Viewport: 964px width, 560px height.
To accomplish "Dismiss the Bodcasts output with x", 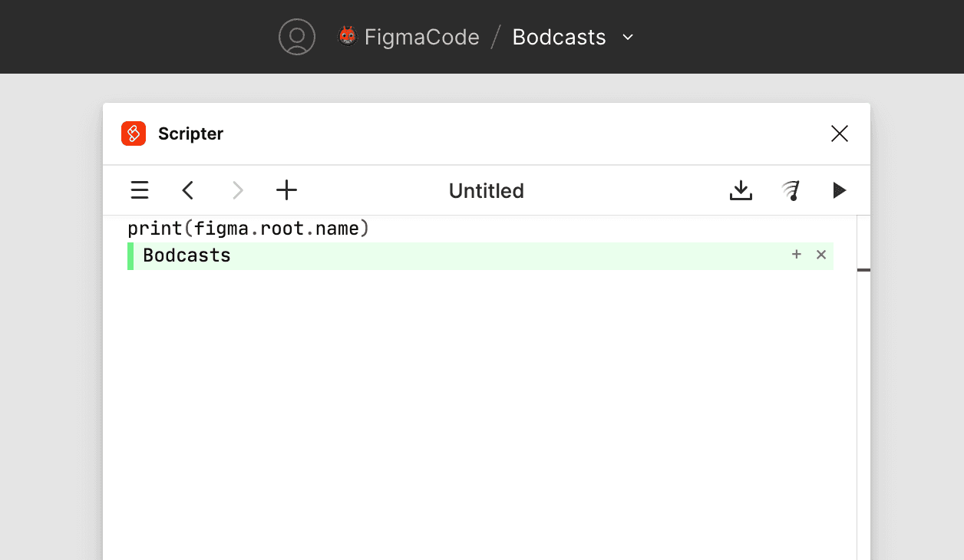I will (821, 255).
